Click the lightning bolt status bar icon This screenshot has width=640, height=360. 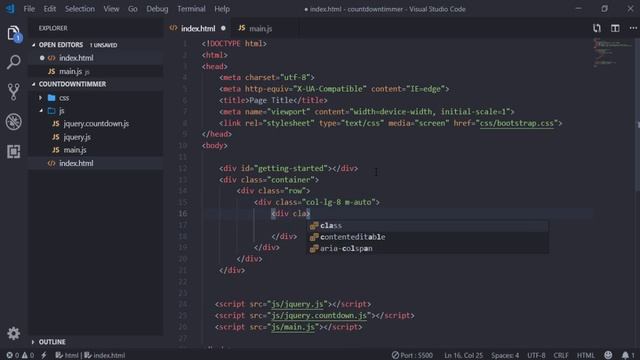(44, 355)
